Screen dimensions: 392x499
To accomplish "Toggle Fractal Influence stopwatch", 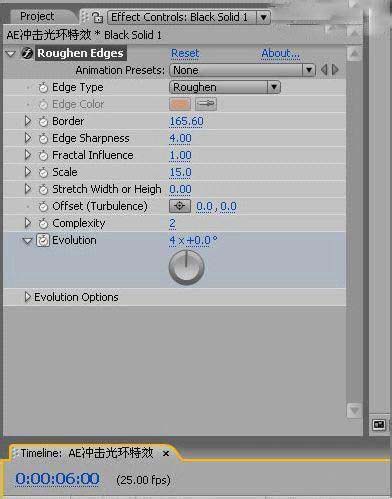I will (43, 155).
